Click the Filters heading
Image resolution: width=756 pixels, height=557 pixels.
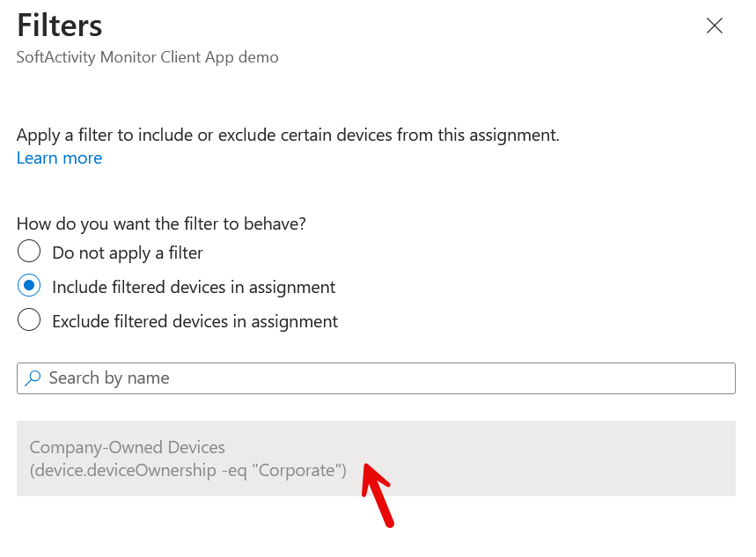coord(60,26)
